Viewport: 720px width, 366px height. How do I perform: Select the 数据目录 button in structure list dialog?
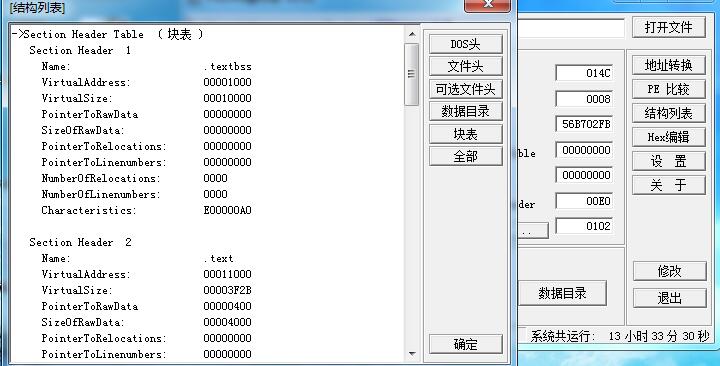[x=466, y=112]
